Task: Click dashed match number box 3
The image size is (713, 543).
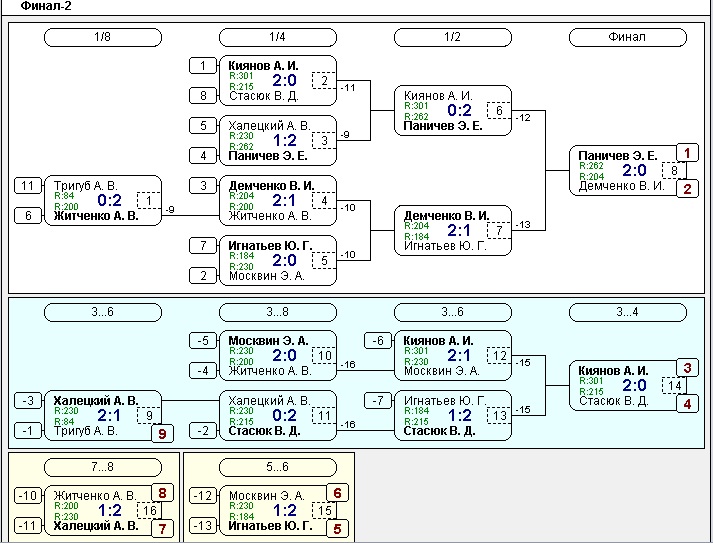Action: click(x=324, y=141)
